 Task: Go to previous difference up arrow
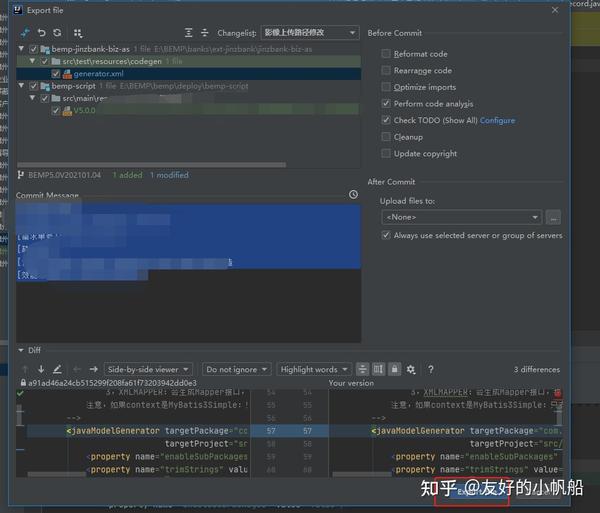[x=25, y=369]
